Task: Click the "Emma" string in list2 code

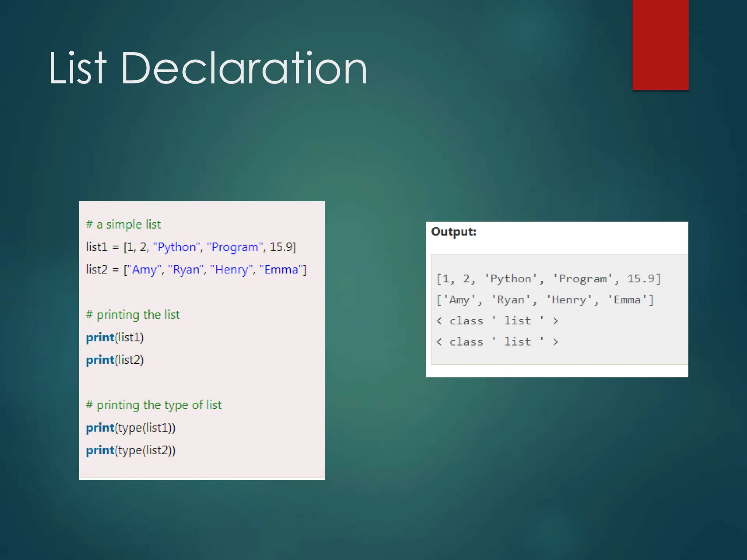Action: coord(281,269)
